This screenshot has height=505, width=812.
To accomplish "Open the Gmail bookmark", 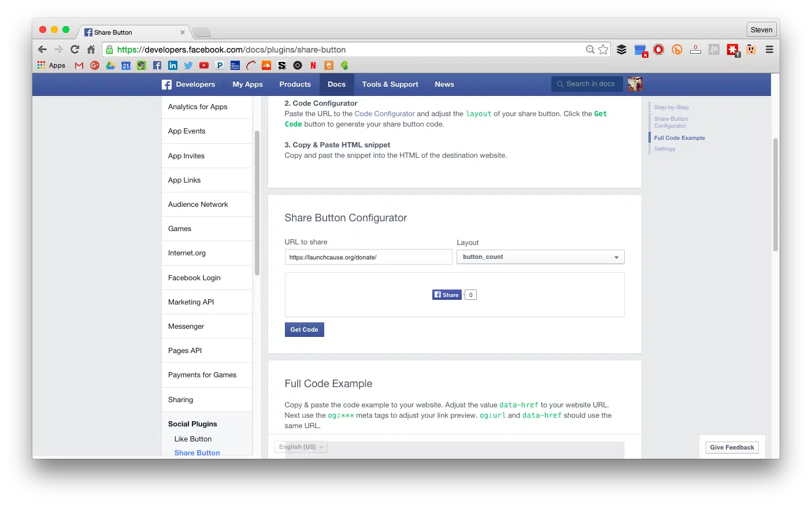I will pos(79,65).
